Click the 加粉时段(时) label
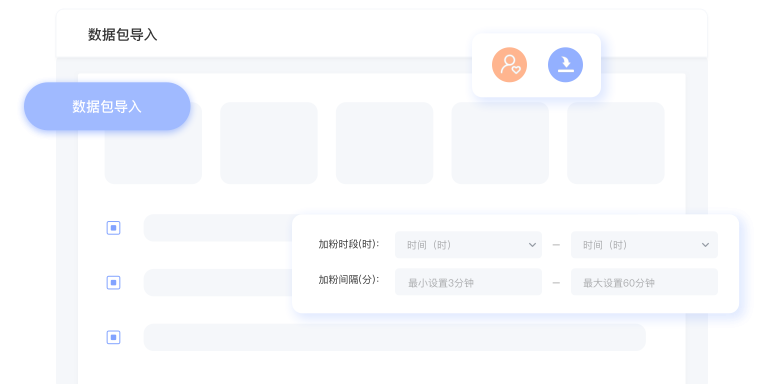Screen dimensions: 770x384 349,244
